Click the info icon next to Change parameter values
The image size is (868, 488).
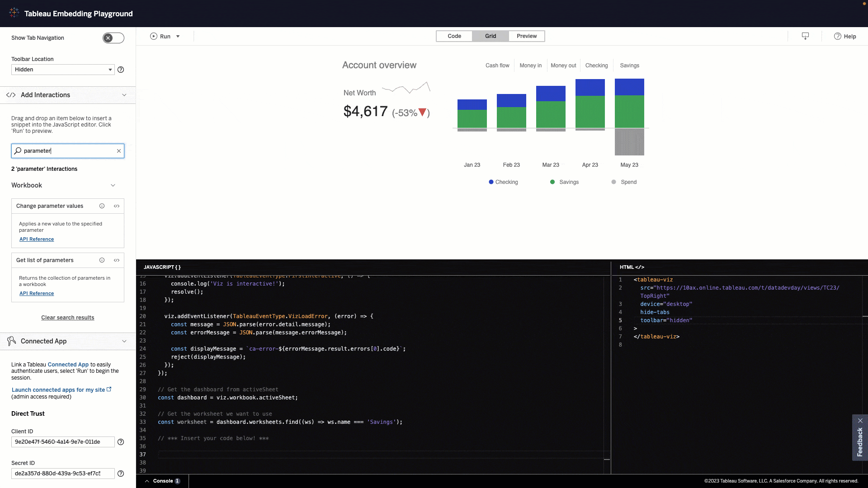(101, 206)
